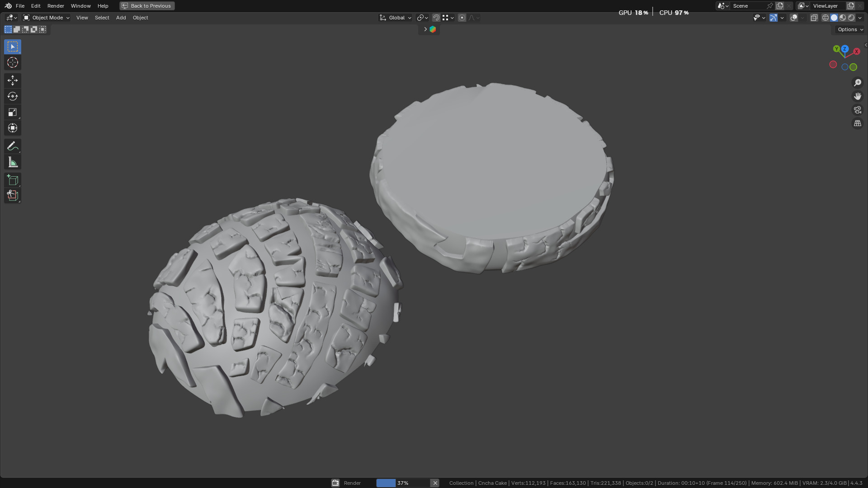Open the Render menu
This screenshot has width=868, height=488.
(x=56, y=6)
